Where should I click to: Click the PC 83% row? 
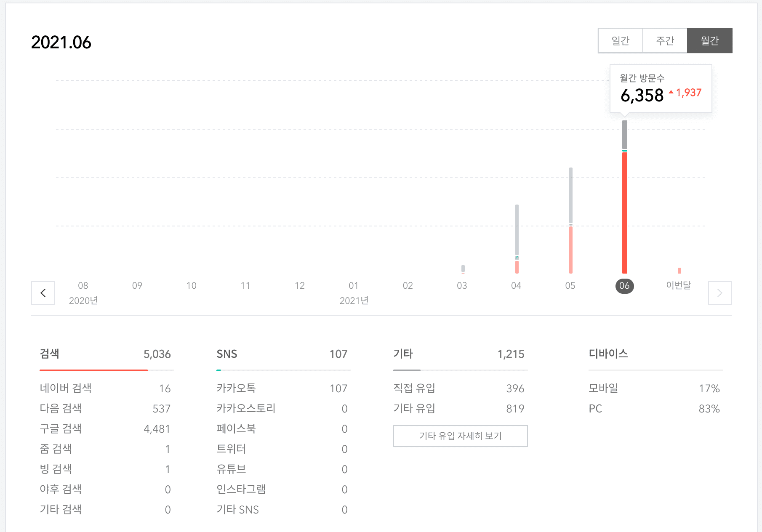[654, 408]
